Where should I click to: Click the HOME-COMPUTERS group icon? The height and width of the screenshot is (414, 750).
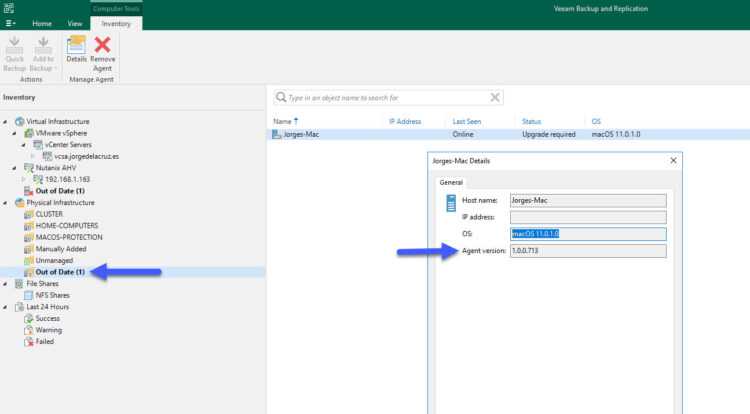click(29, 226)
